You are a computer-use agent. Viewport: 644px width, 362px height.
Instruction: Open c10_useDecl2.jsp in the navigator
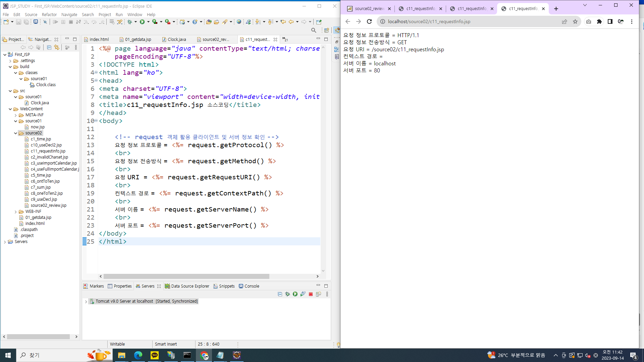pos(46,145)
